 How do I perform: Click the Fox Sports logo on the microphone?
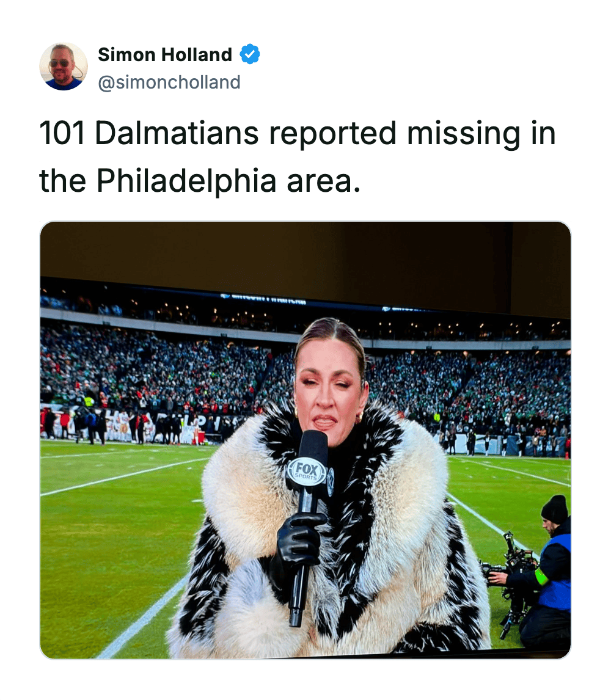pyautogui.click(x=307, y=473)
